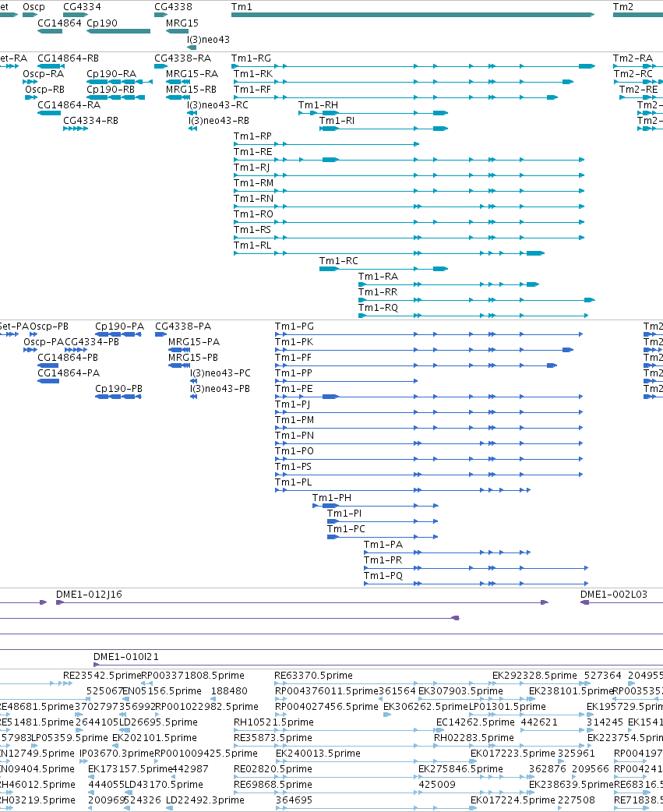Click the Tm1-PQ protein label
Viewport: 663px width, 812px height.
pyautogui.click(x=383, y=576)
